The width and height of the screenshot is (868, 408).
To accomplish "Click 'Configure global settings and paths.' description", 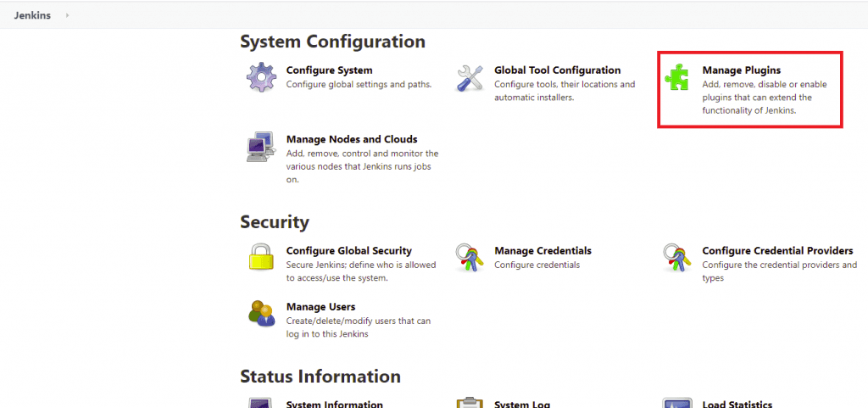I will [359, 85].
